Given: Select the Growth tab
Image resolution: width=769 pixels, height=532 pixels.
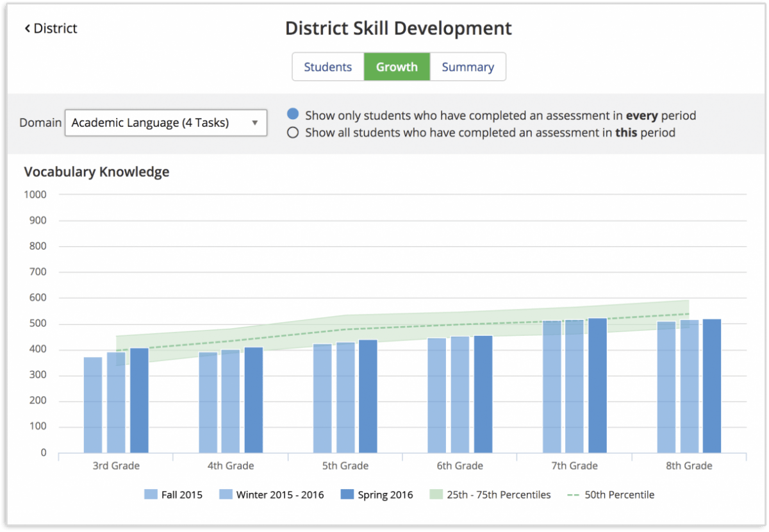Looking at the screenshot, I should pos(397,67).
